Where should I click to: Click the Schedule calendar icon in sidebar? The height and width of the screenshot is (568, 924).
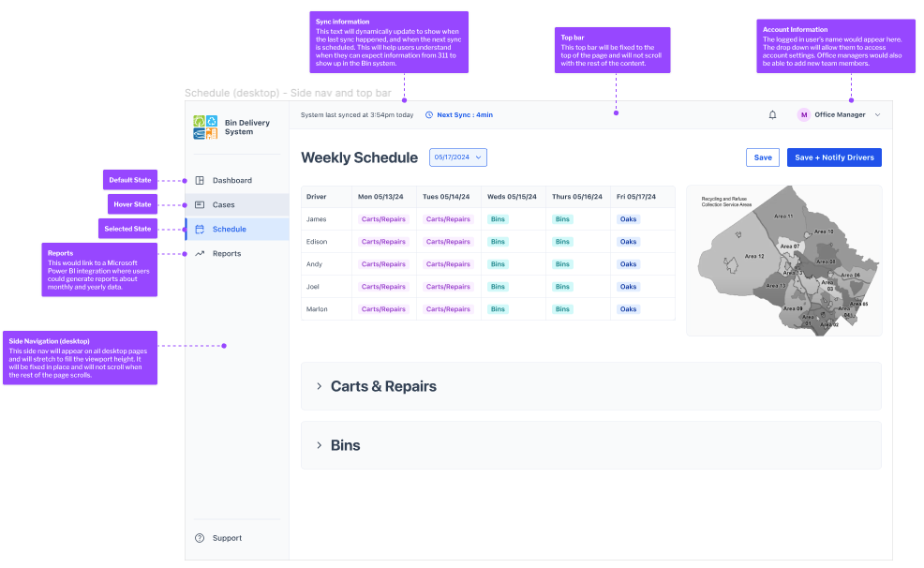(x=200, y=230)
